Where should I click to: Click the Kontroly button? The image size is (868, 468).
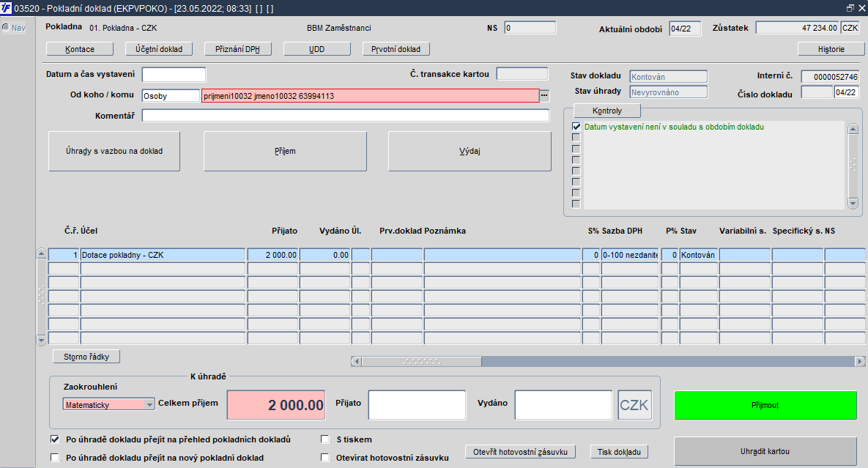click(607, 111)
